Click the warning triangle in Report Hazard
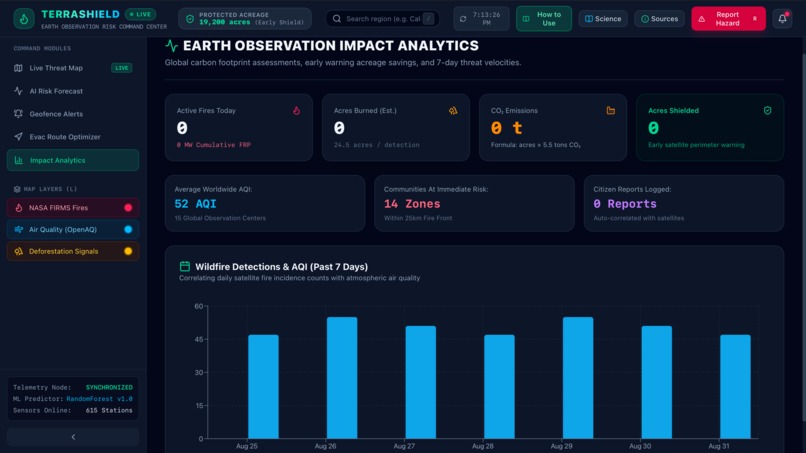 tap(702, 19)
